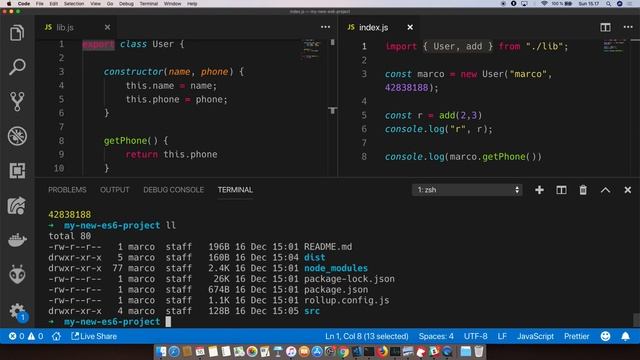Start a Live Share session from status bar
Viewport: 640px width, 360px height.
[94, 336]
